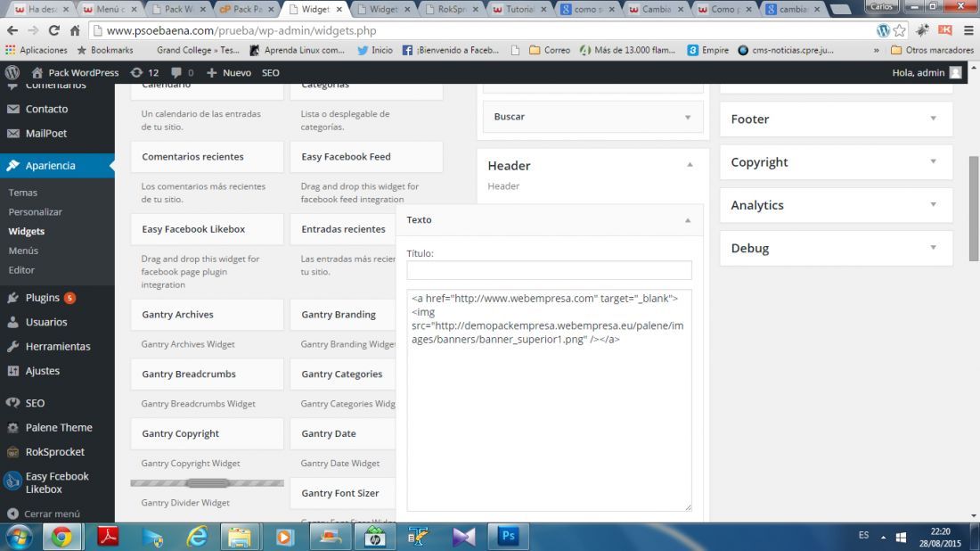Select Gantry Archives widget
The image size is (980, 551).
(x=207, y=315)
